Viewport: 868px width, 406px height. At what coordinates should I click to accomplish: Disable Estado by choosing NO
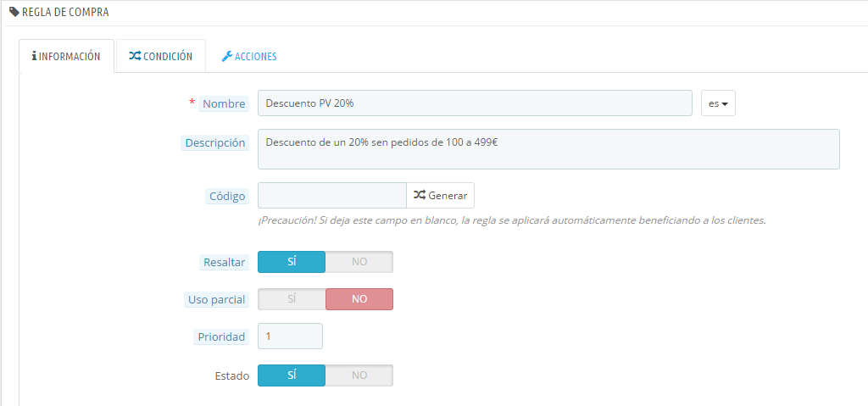point(359,375)
